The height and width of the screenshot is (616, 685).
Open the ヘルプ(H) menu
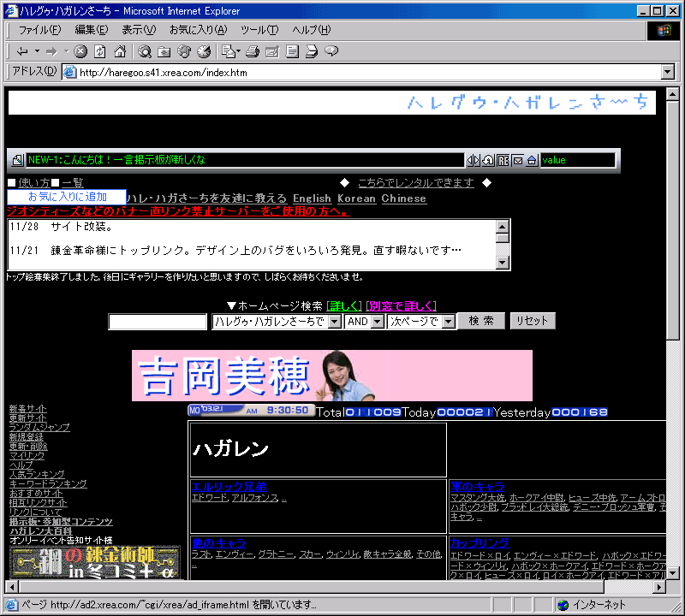tap(311, 30)
